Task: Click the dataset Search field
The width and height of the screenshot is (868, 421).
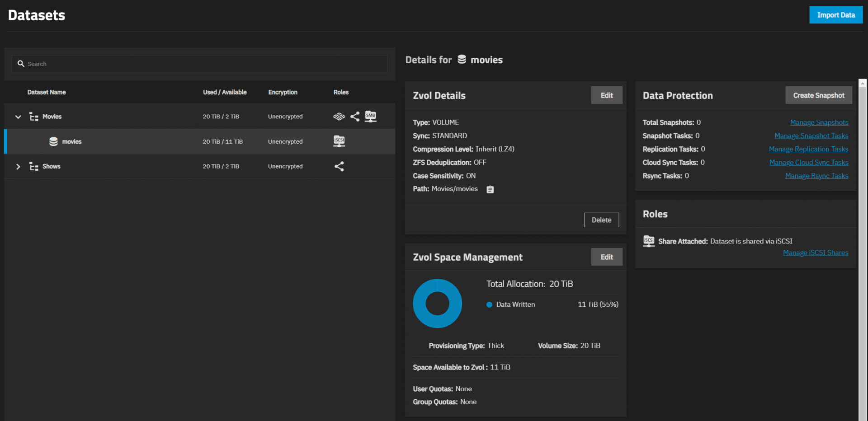Action: point(199,64)
